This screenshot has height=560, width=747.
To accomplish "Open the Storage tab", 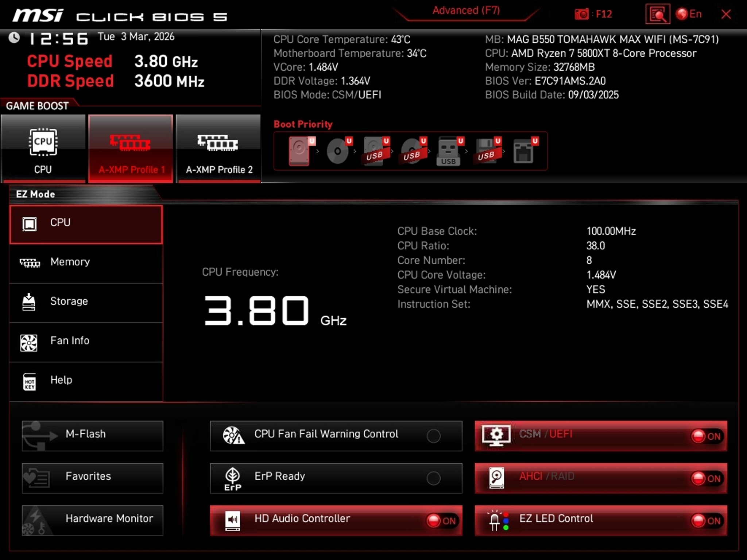I will click(x=86, y=303).
